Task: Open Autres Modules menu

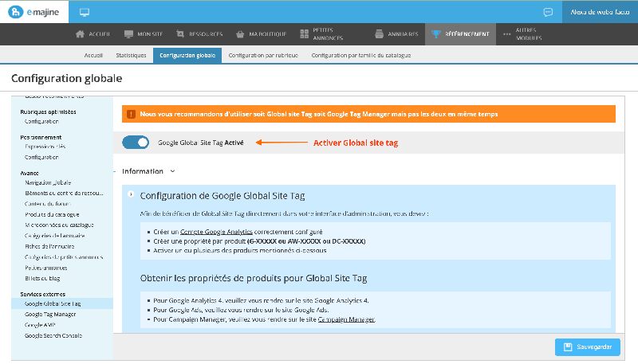Action: tap(522, 34)
